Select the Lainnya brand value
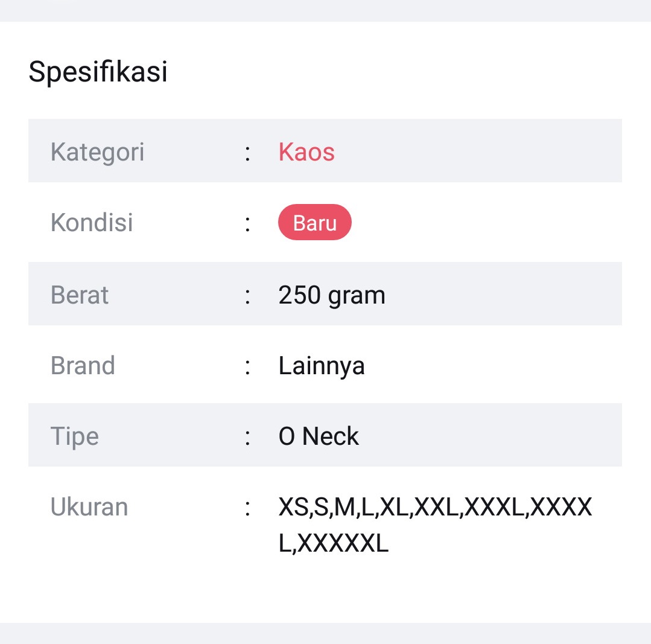 click(x=322, y=366)
